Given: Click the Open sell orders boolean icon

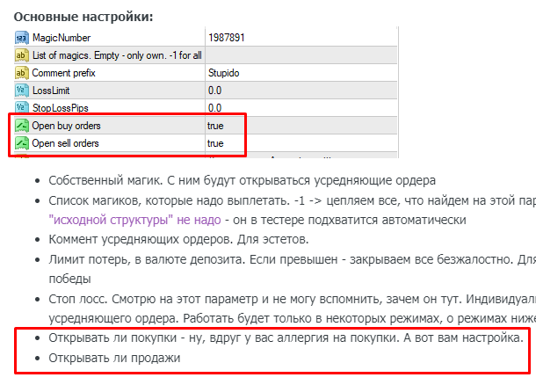Looking at the screenshot, I should (x=22, y=143).
